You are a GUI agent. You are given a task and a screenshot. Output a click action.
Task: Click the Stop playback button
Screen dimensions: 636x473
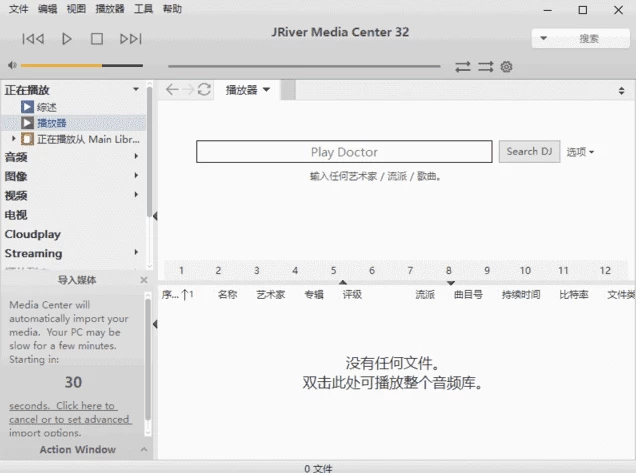(x=97, y=39)
